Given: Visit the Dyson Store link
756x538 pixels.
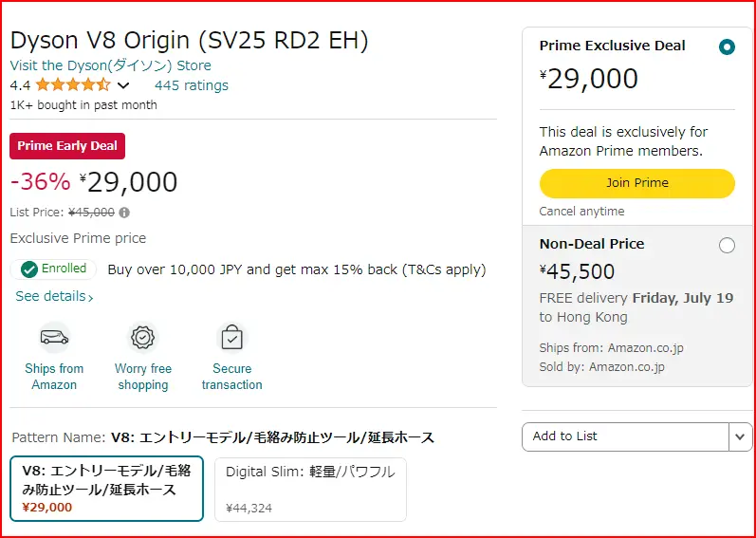Looking at the screenshot, I should (110, 65).
